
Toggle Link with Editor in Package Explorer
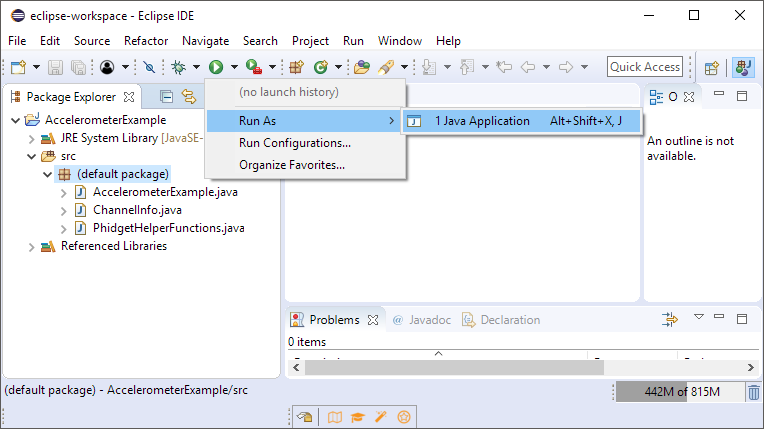click(x=189, y=97)
